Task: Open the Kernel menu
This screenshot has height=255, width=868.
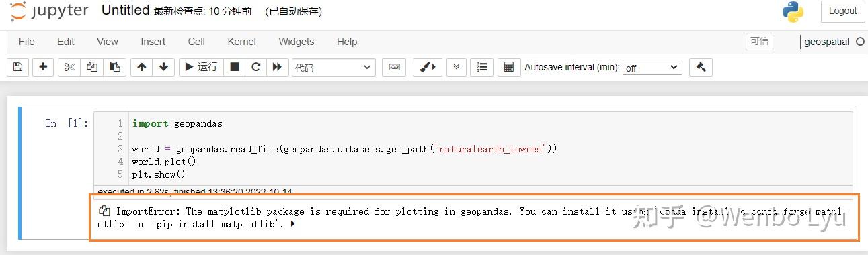Action: [241, 42]
